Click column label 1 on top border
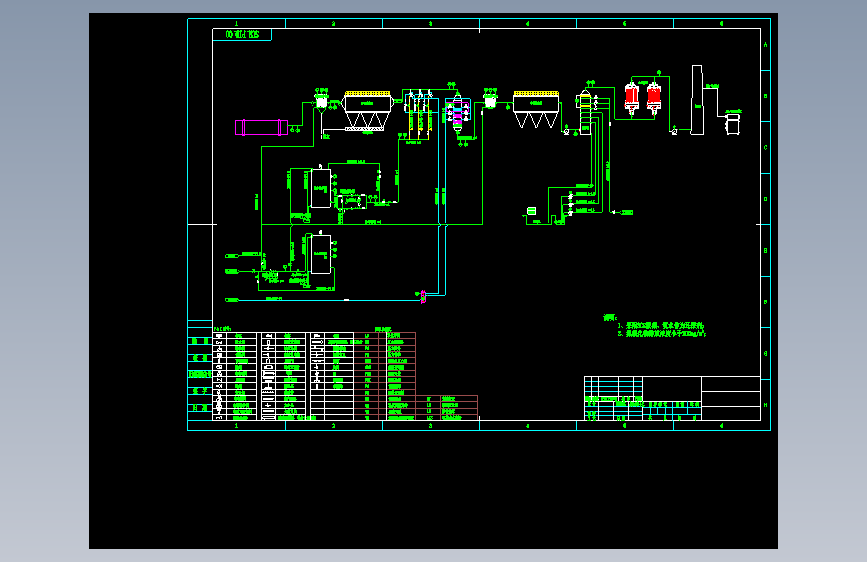 [x=237, y=24]
